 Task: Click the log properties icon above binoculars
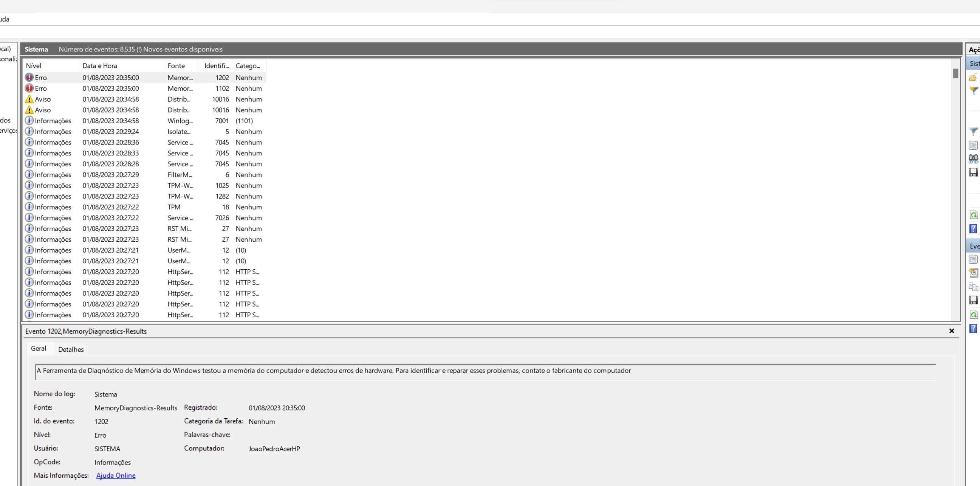pos(973,145)
